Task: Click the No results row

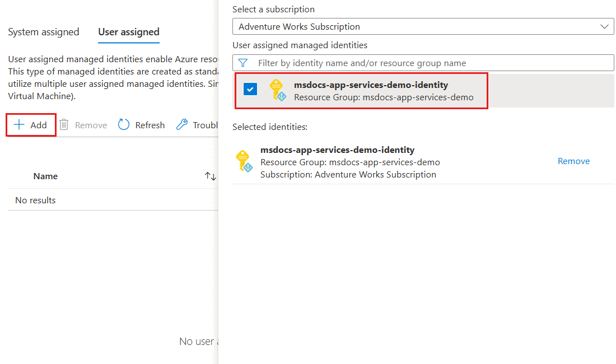Action: [x=113, y=200]
